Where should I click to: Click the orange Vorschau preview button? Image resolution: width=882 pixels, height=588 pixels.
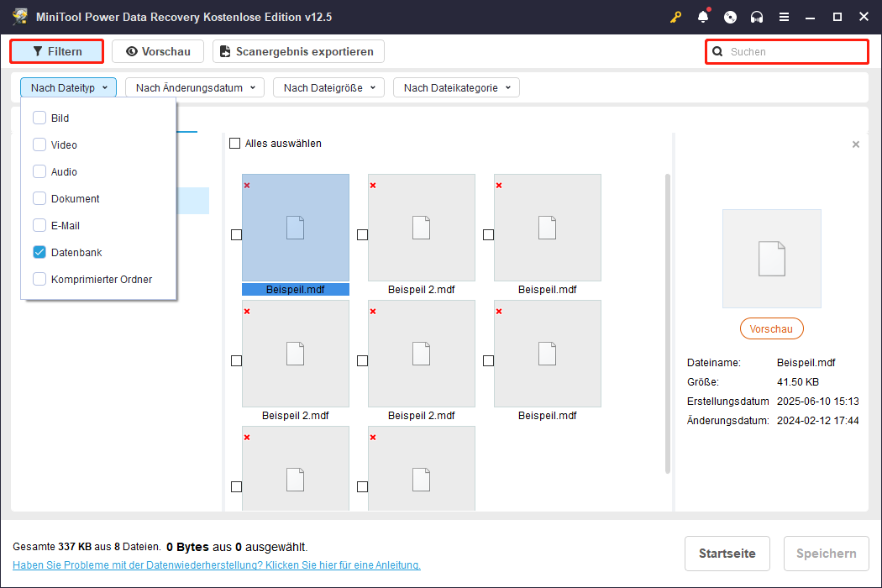(x=771, y=328)
